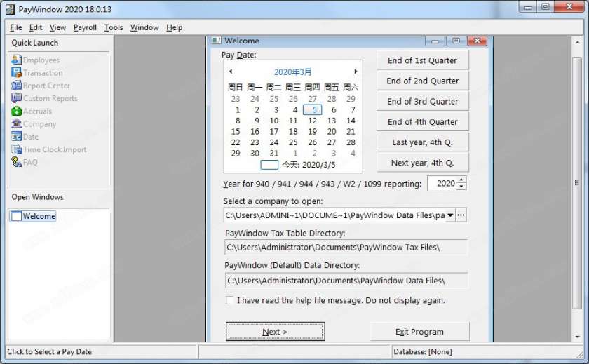Click the FAQ label in Quick Launch

click(x=30, y=162)
